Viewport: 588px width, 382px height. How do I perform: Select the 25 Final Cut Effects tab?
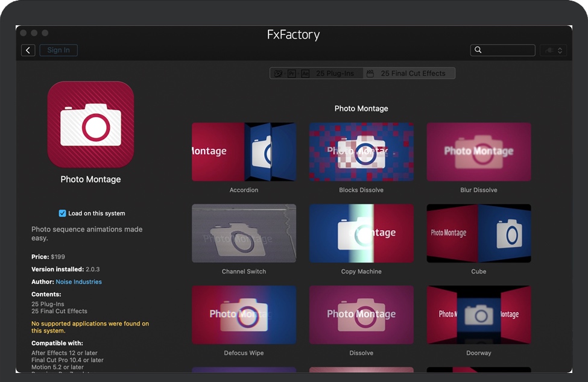[409, 74]
